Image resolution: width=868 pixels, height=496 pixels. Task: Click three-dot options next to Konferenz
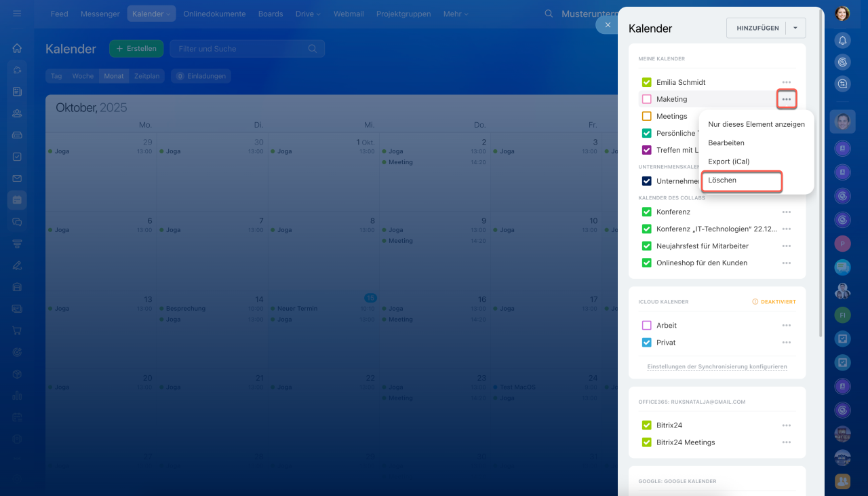pyautogui.click(x=786, y=212)
